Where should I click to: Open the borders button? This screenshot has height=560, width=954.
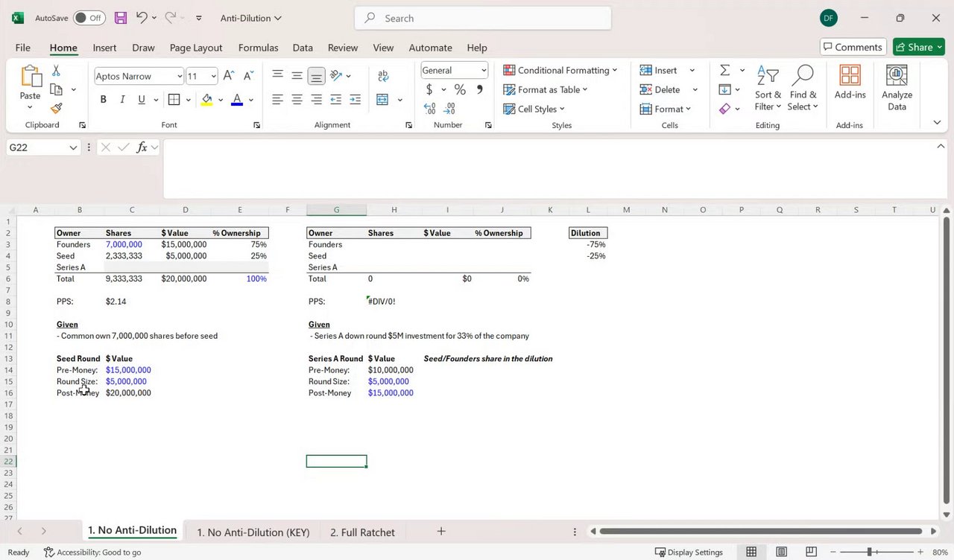(174, 100)
